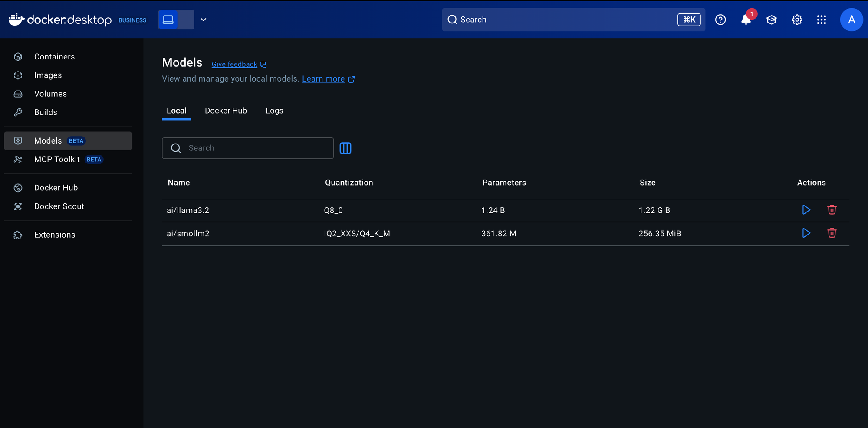The width and height of the screenshot is (868, 428).
Task: Open the help question mark icon
Action: click(x=720, y=20)
